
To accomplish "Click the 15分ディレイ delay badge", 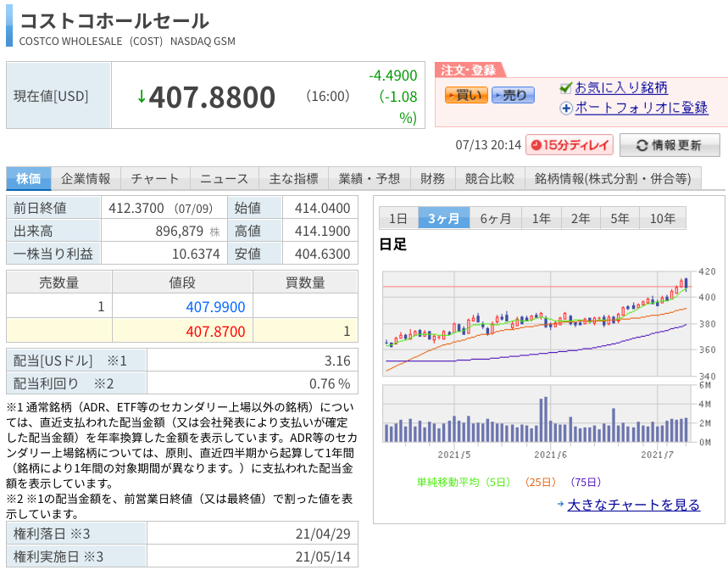I will click(x=570, y=145).
